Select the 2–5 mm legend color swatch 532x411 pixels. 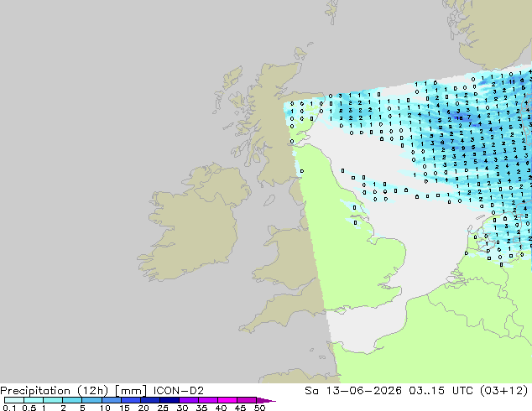(x=72, y=400)
